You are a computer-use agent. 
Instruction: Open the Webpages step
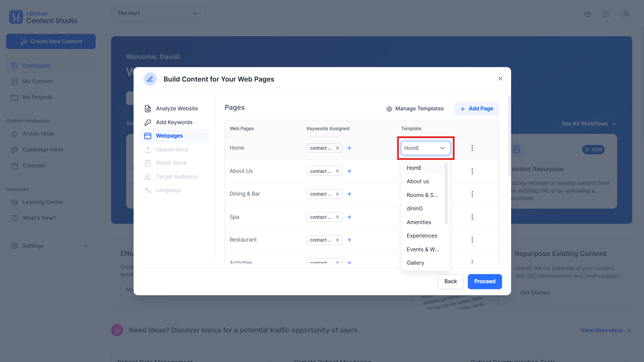coord(175,136)
